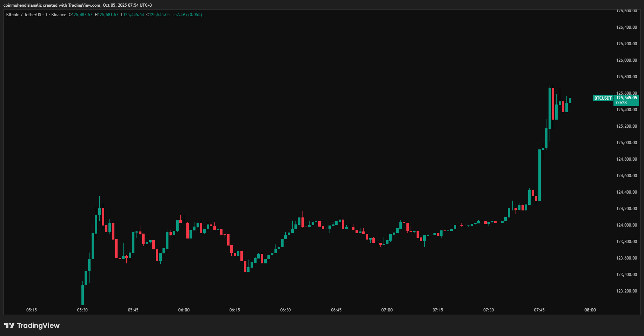Open the 08:00 label on the time axis

(590, 310)
